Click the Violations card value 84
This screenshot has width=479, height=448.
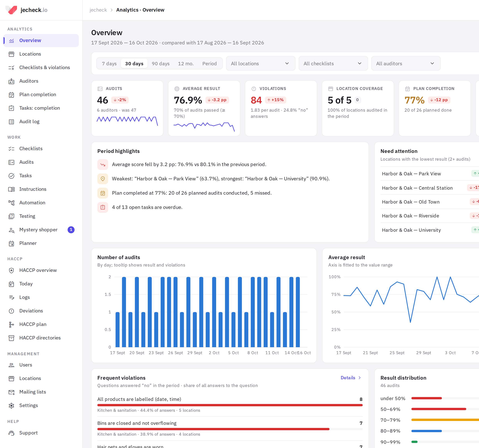point(256,100)
